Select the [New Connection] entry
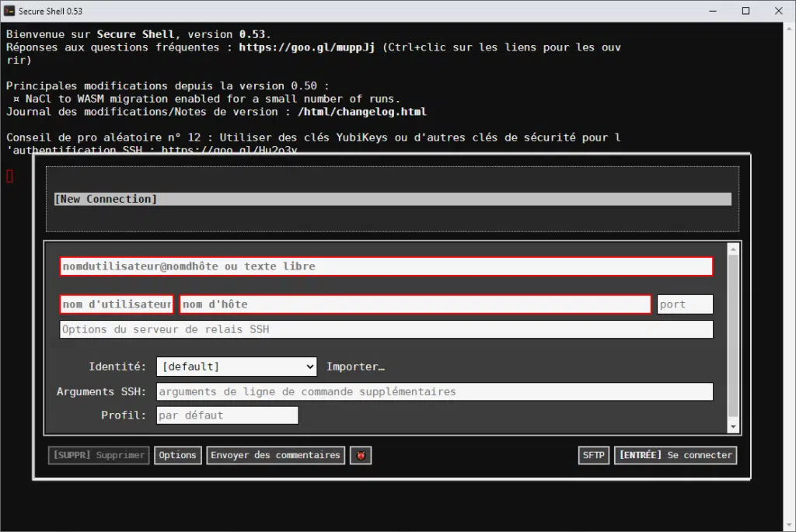This screenshot has height=532, width=796. (393, 199)
